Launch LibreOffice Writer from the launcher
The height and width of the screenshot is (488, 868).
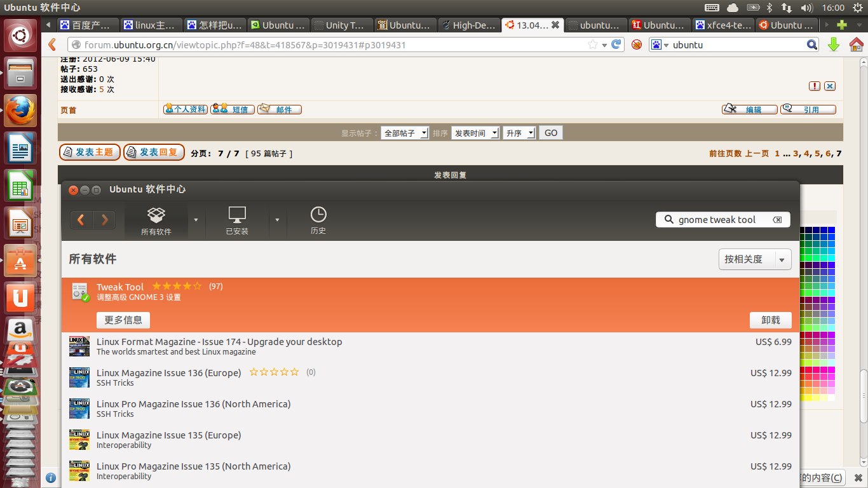click(20, 148)
